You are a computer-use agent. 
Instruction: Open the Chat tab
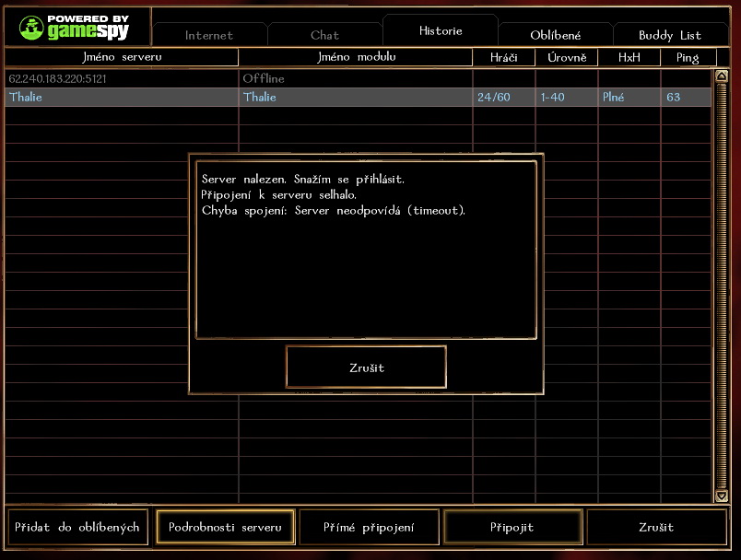324,35
